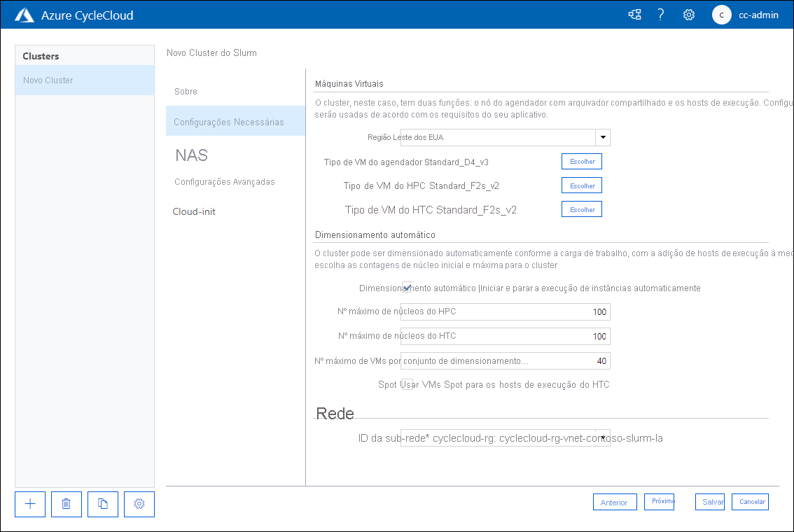
Task: Click the cc-admin user avatar
Action: point(721,15)
